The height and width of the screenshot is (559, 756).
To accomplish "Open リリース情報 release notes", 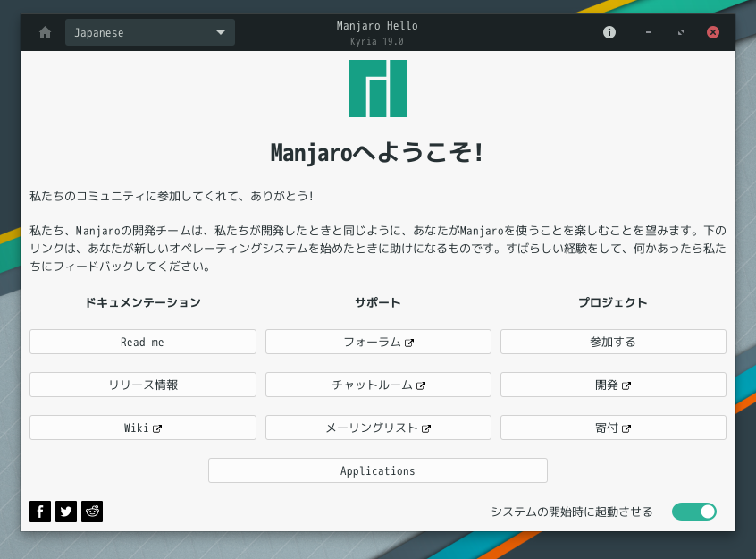I will tap(143, 385).
